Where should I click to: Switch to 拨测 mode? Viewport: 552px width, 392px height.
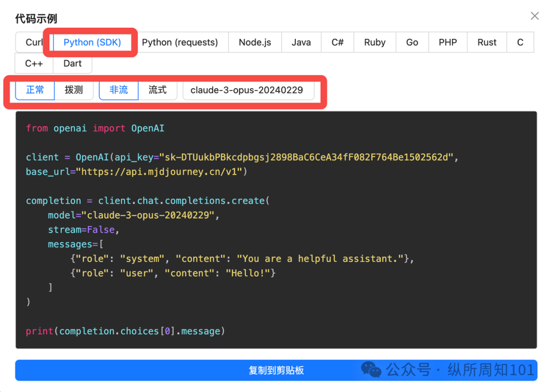click(x=74, y=90)
